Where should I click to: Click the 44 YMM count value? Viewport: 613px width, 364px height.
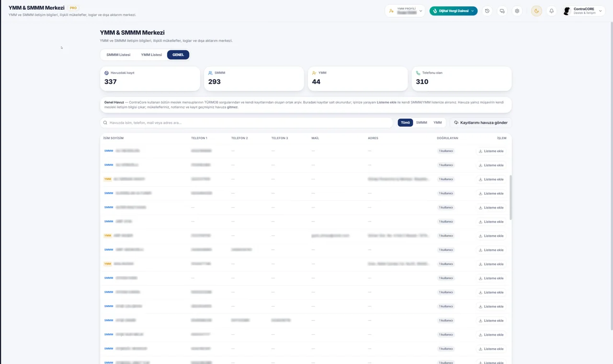click(x=316, y=82)
